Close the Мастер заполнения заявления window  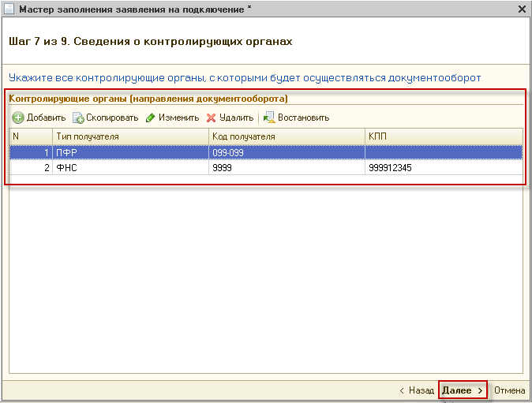(x=522, y=9)
